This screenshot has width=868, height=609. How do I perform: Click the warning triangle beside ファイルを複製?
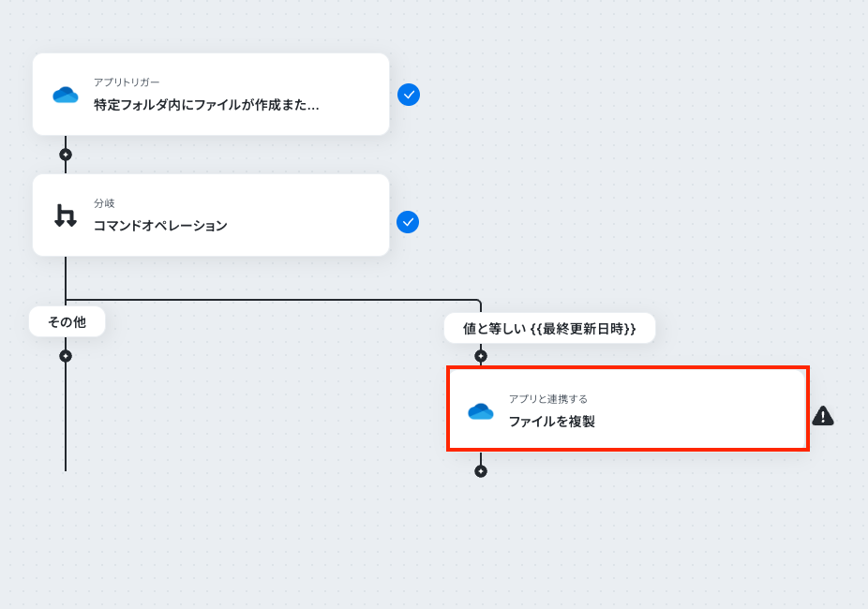[x=823, y=415]
